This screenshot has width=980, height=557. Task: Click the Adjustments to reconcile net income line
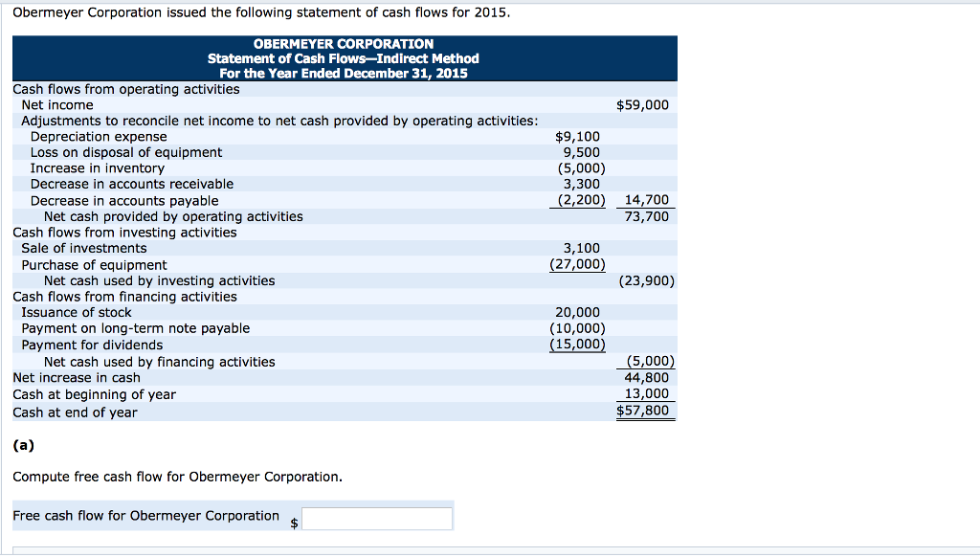coord(279,121)
